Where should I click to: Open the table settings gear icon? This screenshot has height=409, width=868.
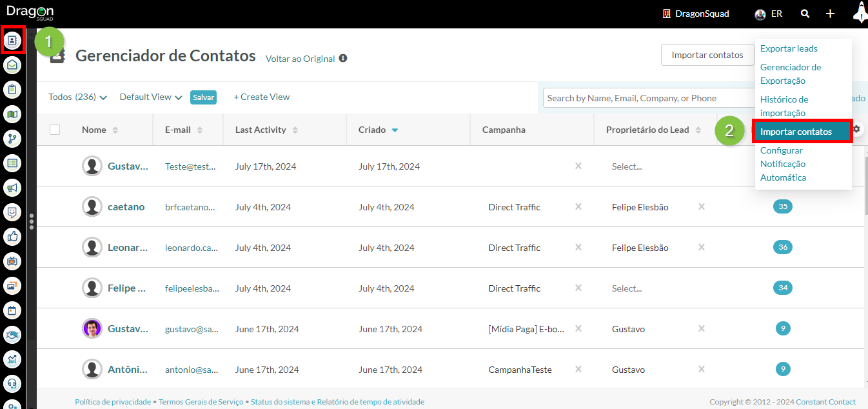point(856,130)
